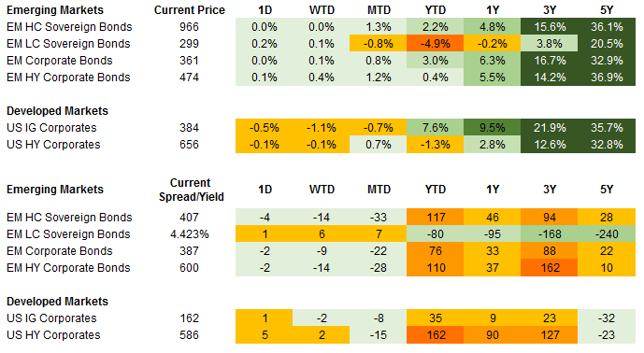Viewport: 644px width, 353px height.
Task: Click the EM Corporate Bonds label in price table
Action: click(x=60, y=61)
